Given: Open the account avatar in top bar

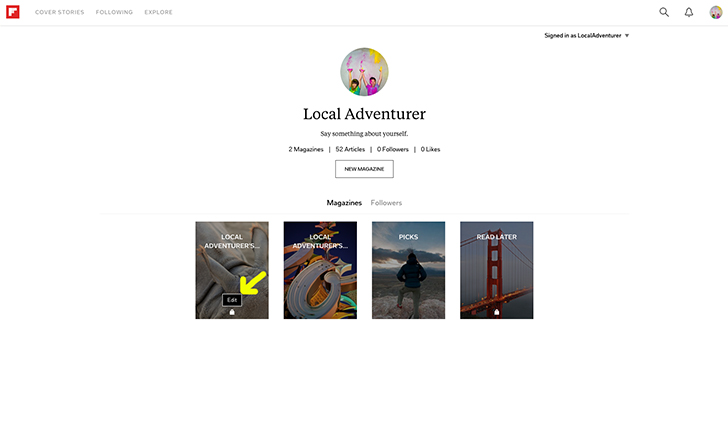Looking at the screenshot, I should (715, 12).
